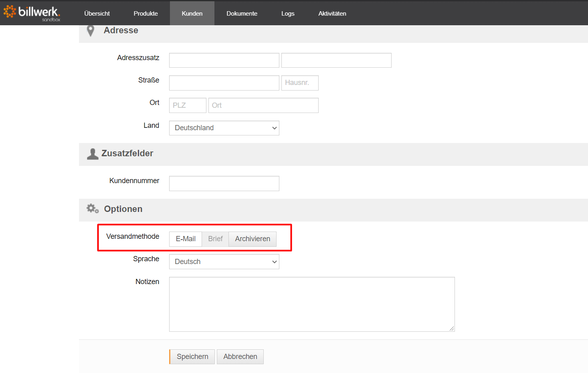588x373 pixels.
Task: Select Brief as Versandmethode
Action: 215,239
